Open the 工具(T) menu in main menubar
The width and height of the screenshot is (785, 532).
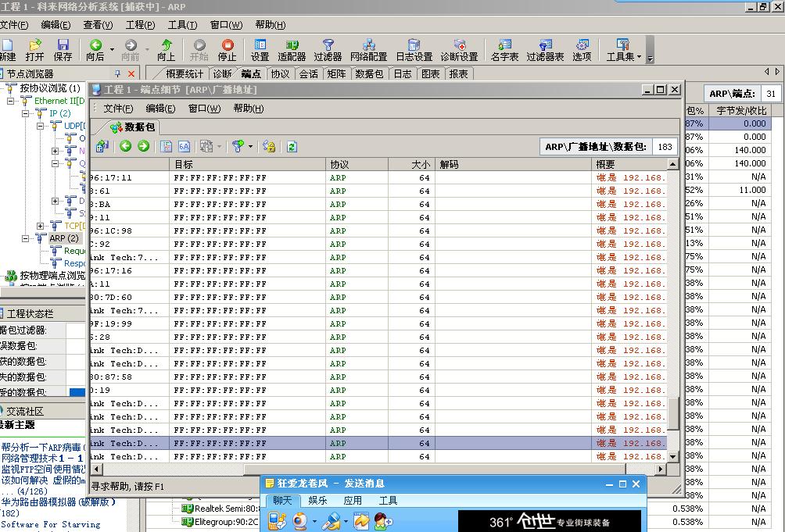pos(182,25)
